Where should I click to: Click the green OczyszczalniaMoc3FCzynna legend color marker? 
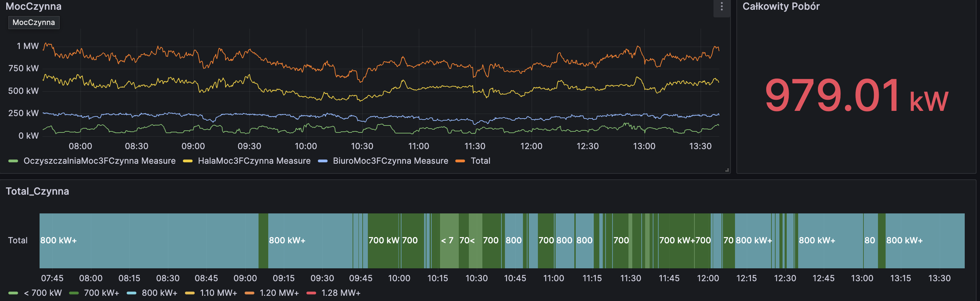click(x=13, y=161)
